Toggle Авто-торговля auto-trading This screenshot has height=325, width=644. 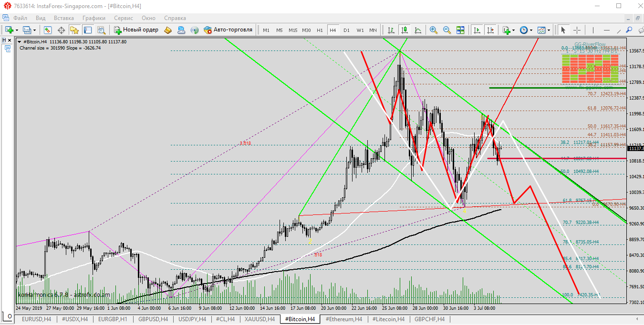[x=228, y=30]
